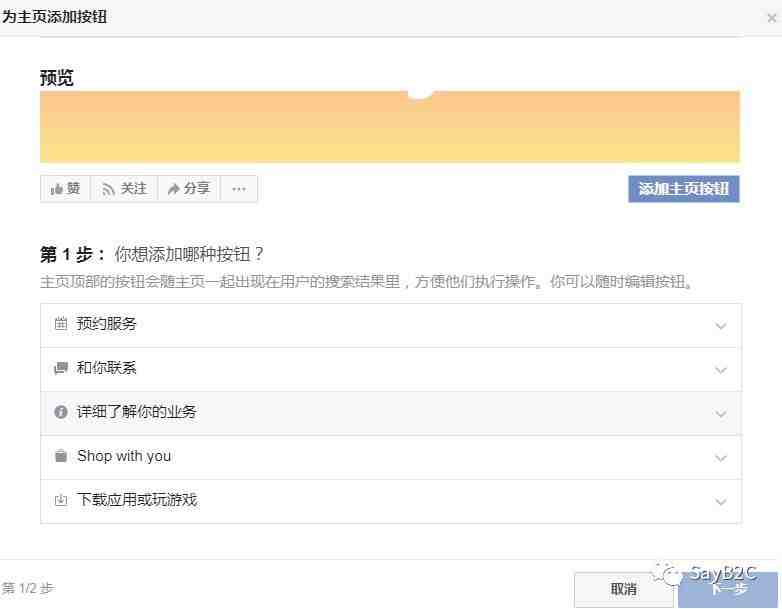Click the 关注 follow button in the preview
The width and height of the screenshot is (782, 609).
click(124, 189)
